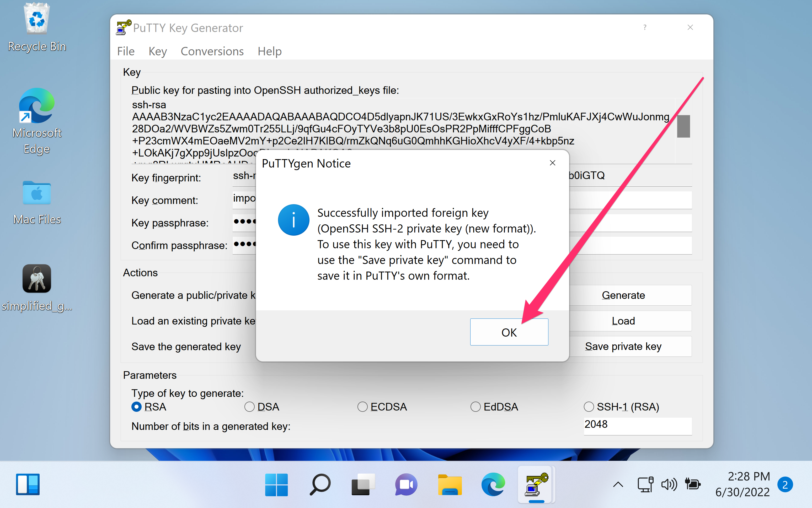Click the volume speaker tray icon
812x508 pixels.
tap(669, 484)
